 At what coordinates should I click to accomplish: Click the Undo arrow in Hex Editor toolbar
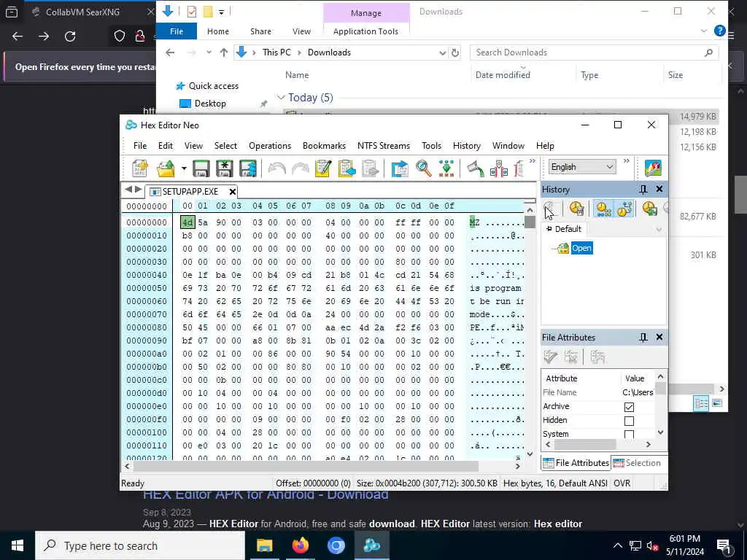[276, 168]
